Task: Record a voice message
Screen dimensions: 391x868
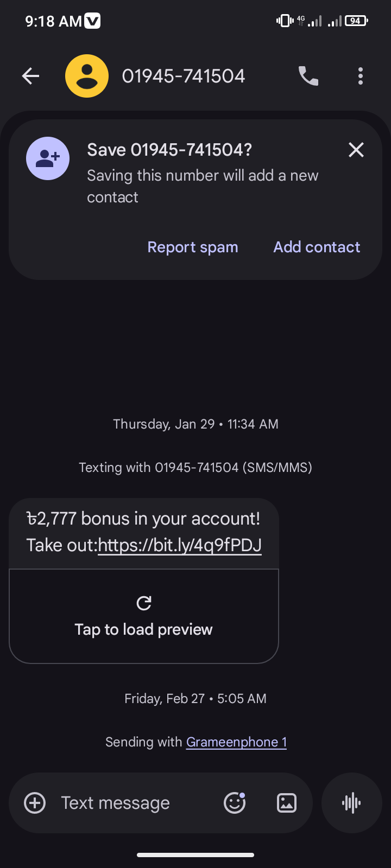Action: pos(352,803)
